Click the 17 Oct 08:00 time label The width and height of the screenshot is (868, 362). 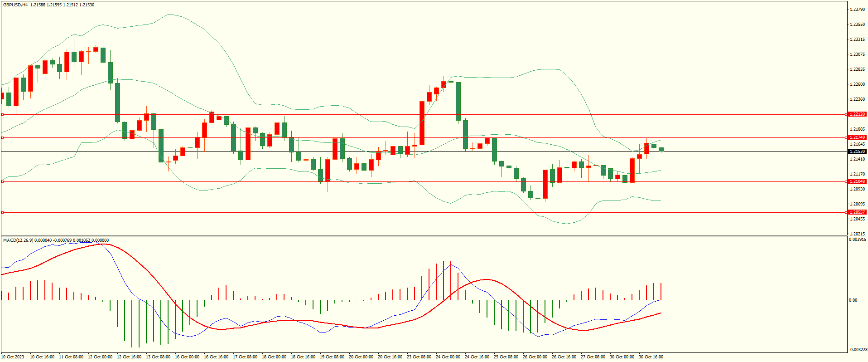pyautogui.click(x=245, y=357)
